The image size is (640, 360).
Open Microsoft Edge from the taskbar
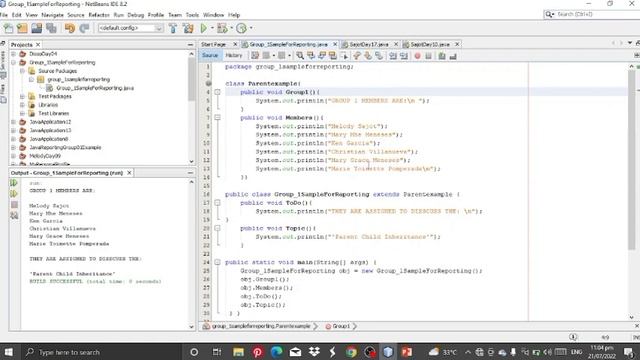(276, 352)
